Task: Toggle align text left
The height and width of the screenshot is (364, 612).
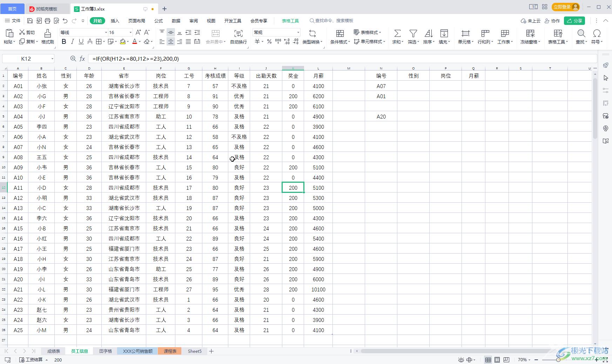Action: pos(162,42)
